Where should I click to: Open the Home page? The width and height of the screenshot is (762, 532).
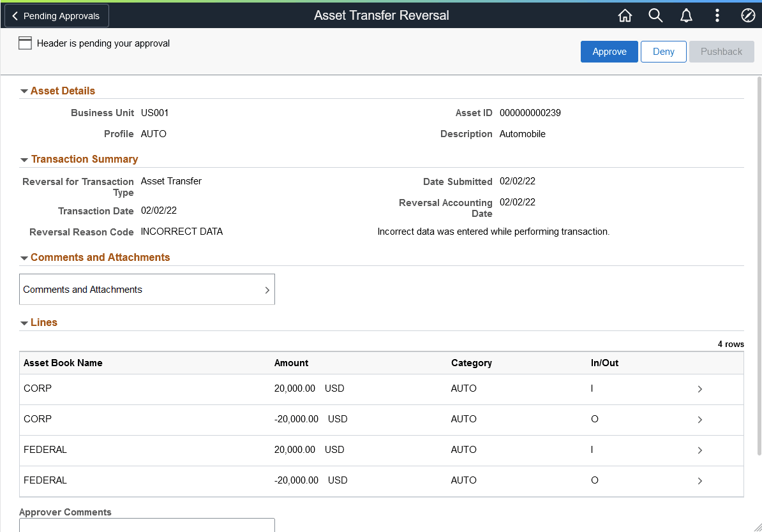coord(625,15)
